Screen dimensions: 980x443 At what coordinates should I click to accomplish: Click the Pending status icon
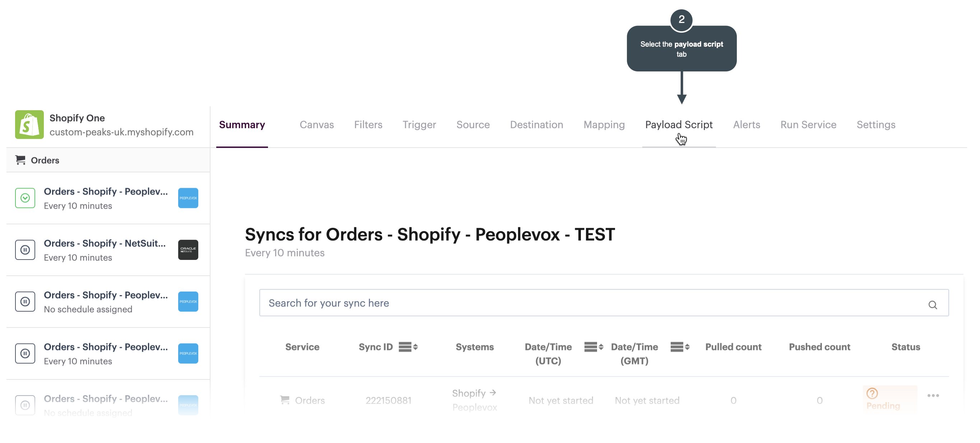click(x=872, y=393)
